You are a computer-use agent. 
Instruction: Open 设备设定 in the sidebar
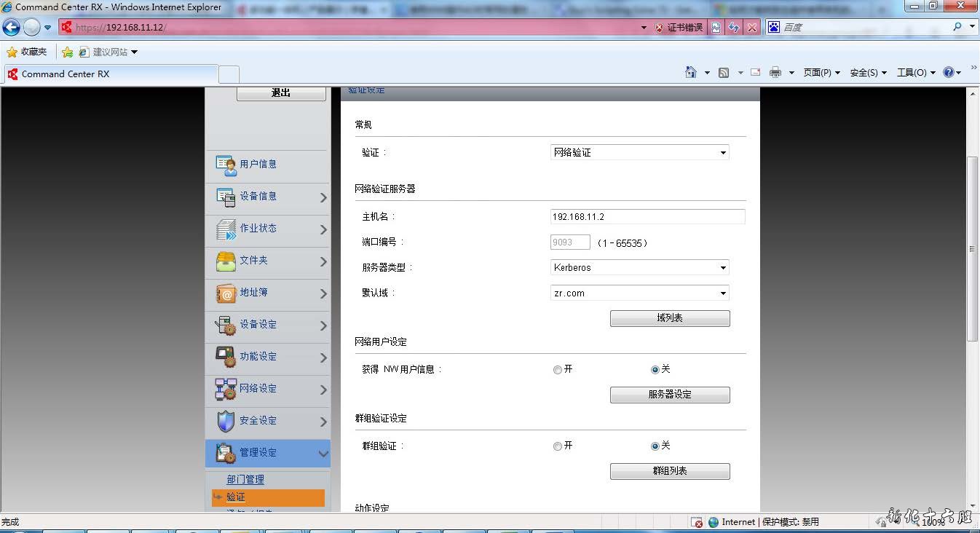click(x=267, y=325)
